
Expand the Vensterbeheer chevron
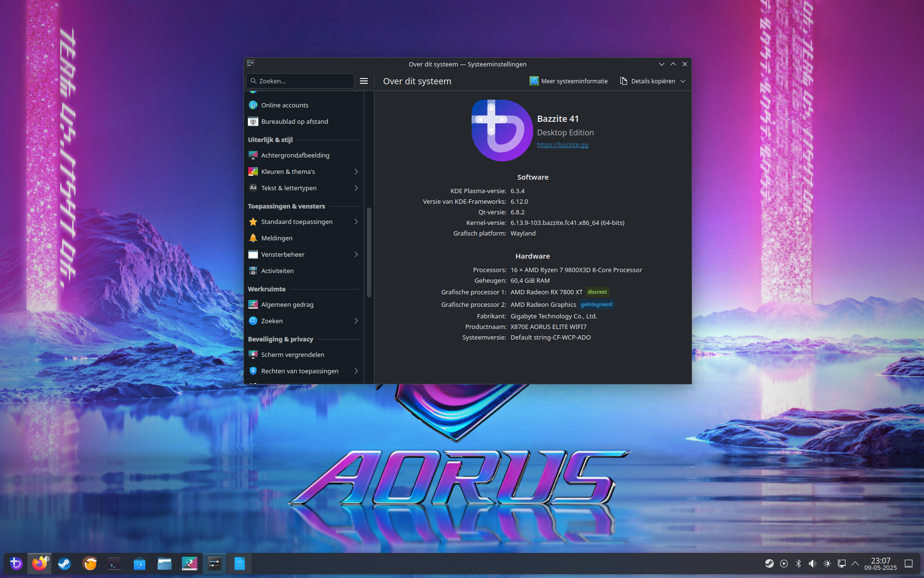(x=356, y=254)
